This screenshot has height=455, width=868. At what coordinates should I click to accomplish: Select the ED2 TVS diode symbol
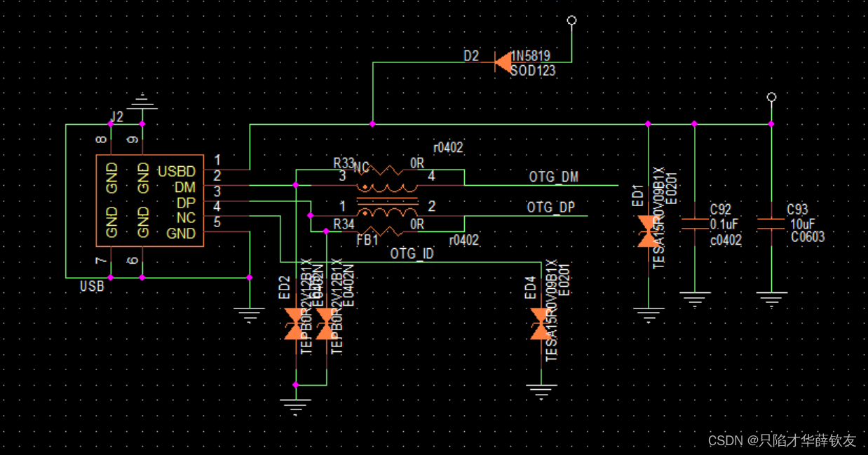coord(294,323)
